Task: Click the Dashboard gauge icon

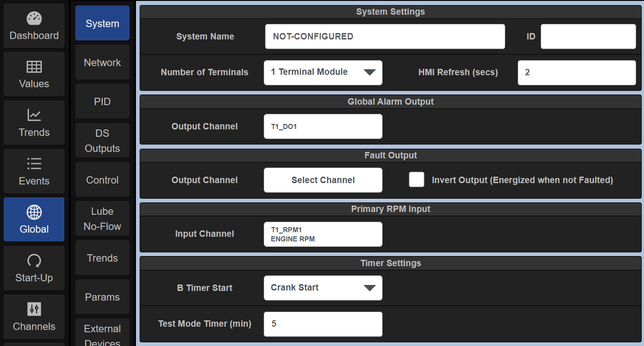Action: click(34, 19)
